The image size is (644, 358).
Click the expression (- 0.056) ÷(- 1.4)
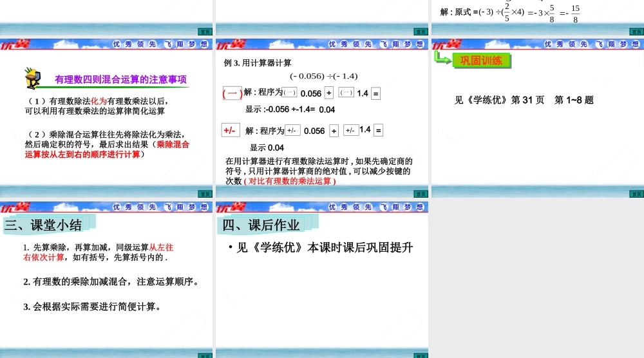pos(324,76)
